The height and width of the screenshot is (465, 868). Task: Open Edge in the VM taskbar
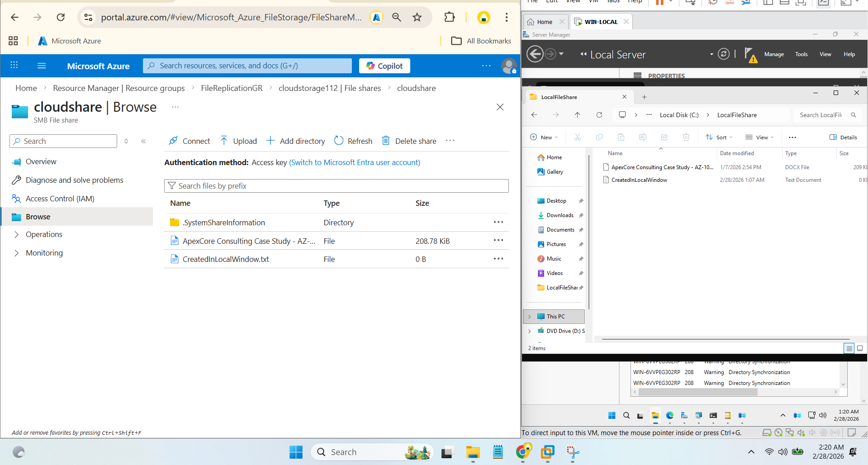(x=670, y=415)
